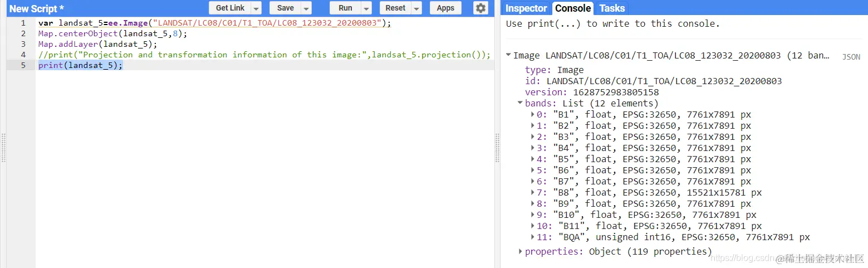This screenshot has height=268, width=868.
Task: Open the Apps button
Action: [445, 8]
